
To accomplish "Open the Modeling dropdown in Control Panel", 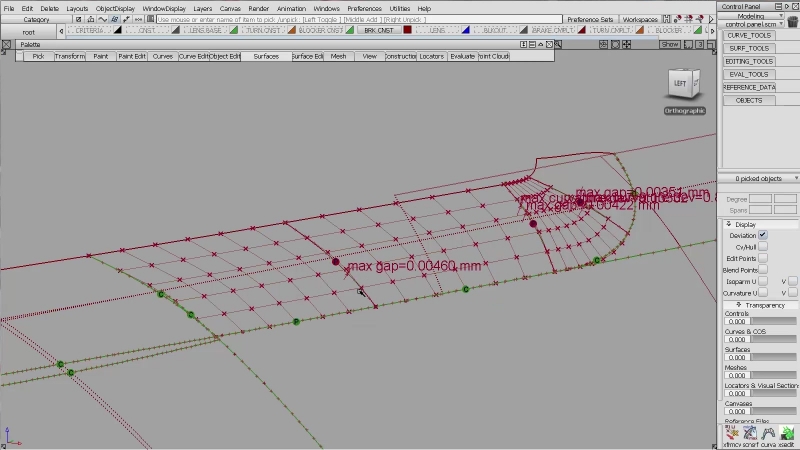I will tap(751, 16).
